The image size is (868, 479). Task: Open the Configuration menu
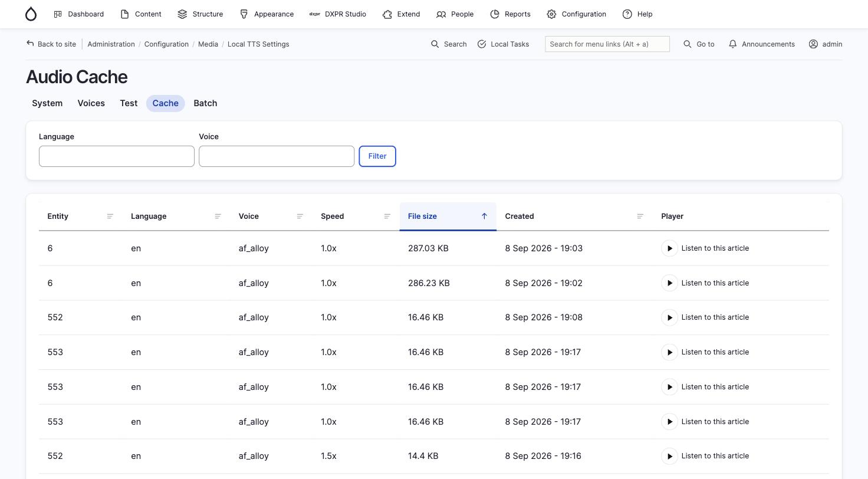point(576,14)
